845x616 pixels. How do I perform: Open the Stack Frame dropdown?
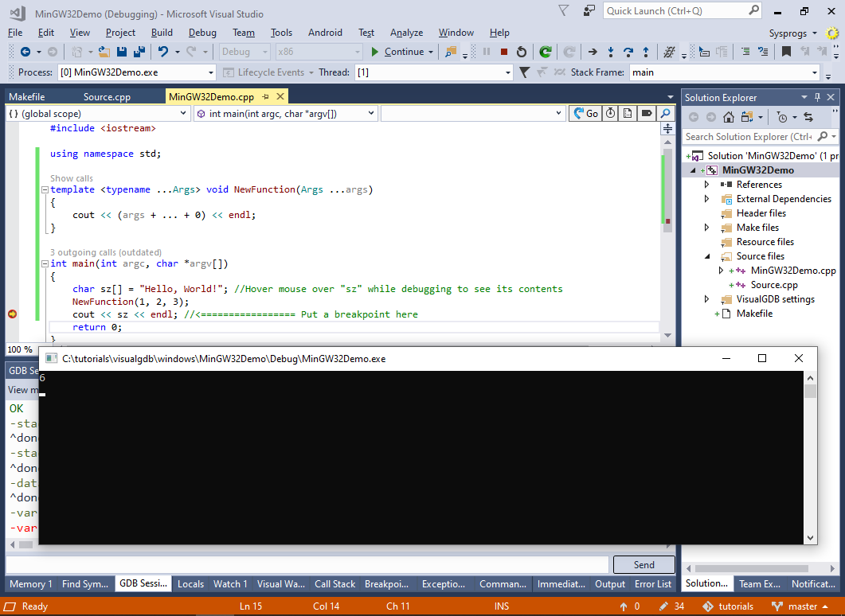tap(814, 72)
